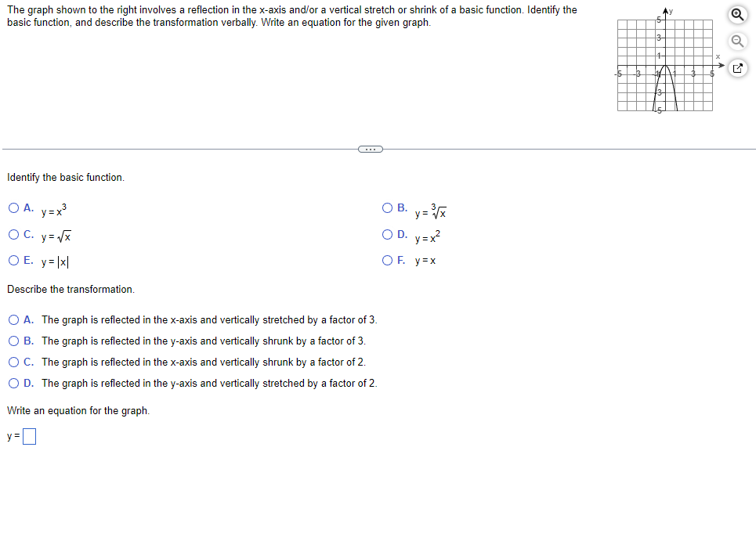Select basic function option D, y = x²
Screen dimensions: 756x559
pos(387,234)
